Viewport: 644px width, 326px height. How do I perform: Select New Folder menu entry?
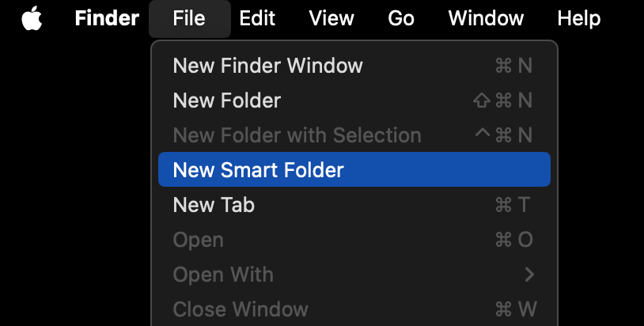(354, 100)
